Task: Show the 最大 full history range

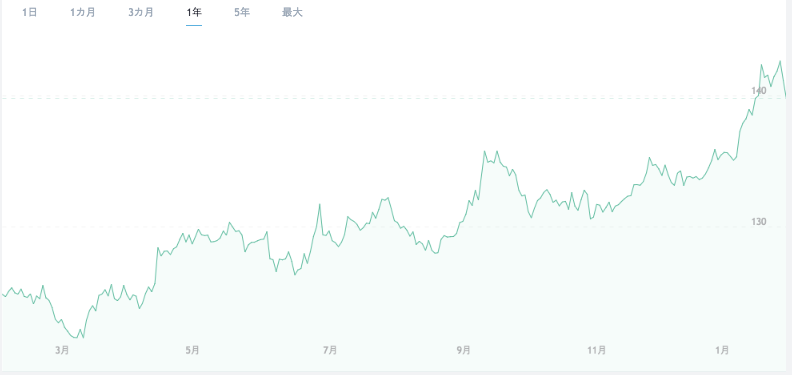Action: (292, 13)
